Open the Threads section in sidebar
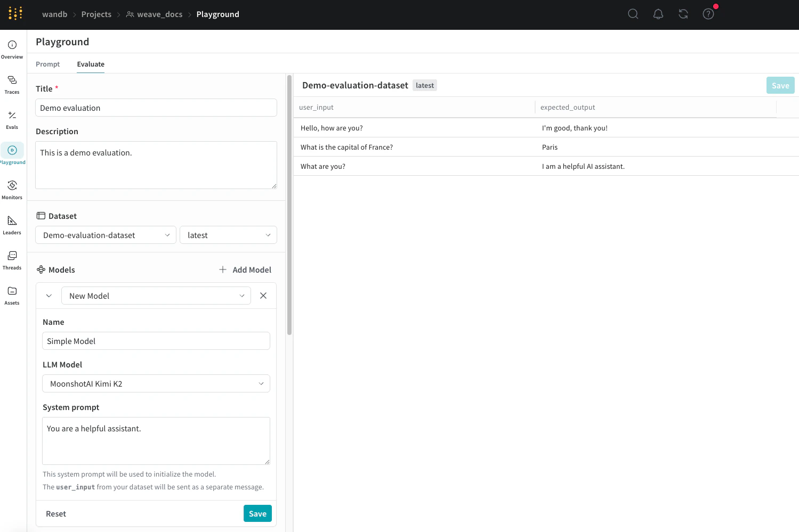Screen dimensions: 799x532 [x=12, y=260]
